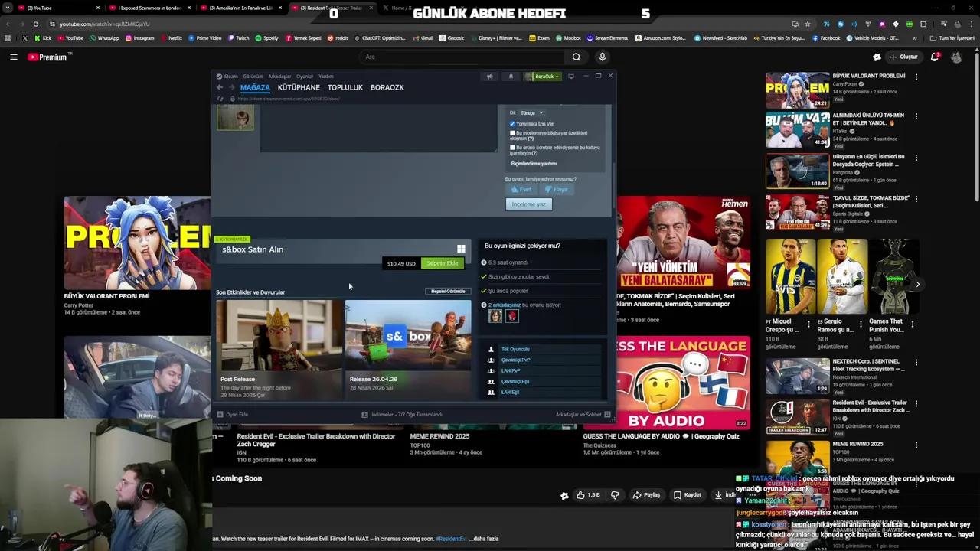Open Steam notifications bell
Viewport: 980px width, 551px height.
(x=511, y=77)
